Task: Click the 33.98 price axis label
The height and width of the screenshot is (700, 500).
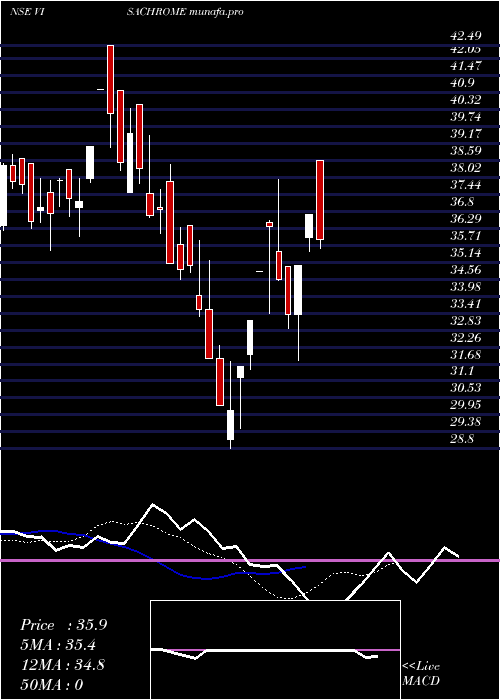Action: click(466, 287)
